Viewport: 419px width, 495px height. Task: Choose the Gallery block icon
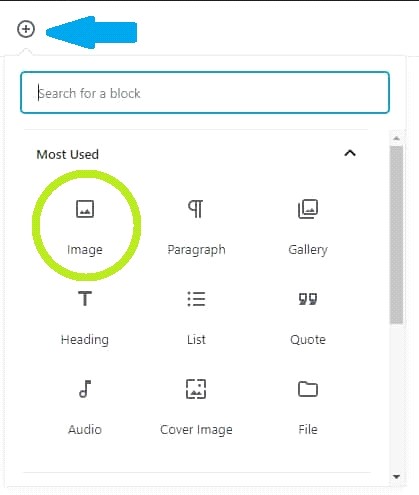click(308, 209)
